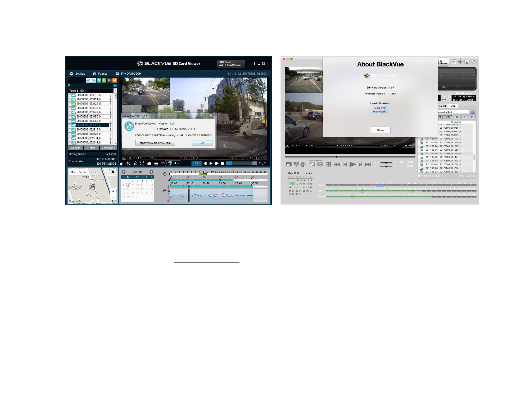Click the previous frame button
The width and height of the screenshot is (525, 420).
(205, 163)
